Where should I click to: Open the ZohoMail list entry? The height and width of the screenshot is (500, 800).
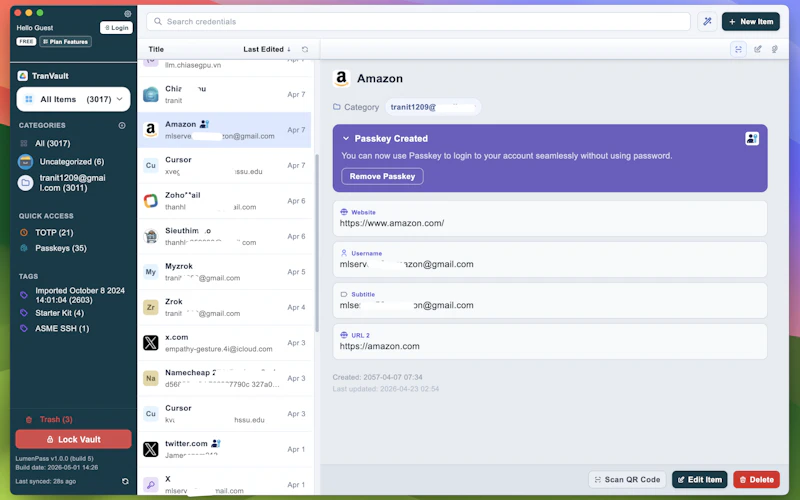tap(224, 201)
